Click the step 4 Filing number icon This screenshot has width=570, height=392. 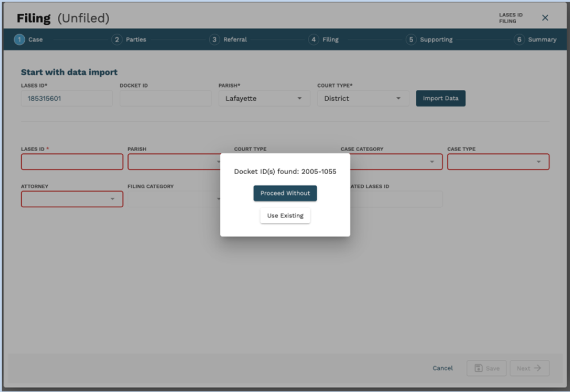pos(314,40)
